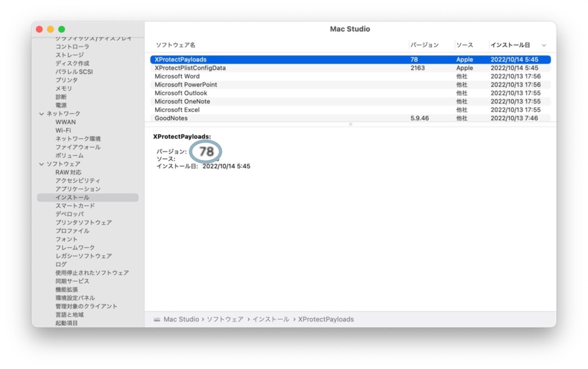Close the Mac Studio window
The width and height of the screenshot is (588, 369).
(x=39, y=29)
